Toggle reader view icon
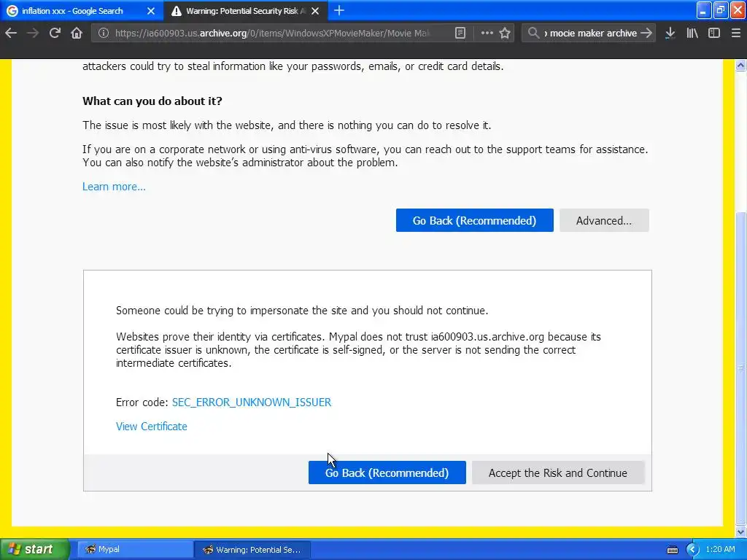This screenshot has width=747, height=560. pos(460,33)
